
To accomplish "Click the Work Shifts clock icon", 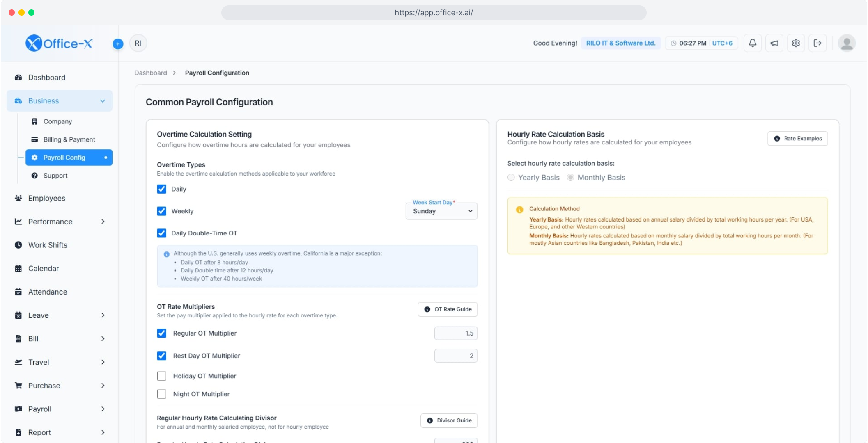I will 18,245.
